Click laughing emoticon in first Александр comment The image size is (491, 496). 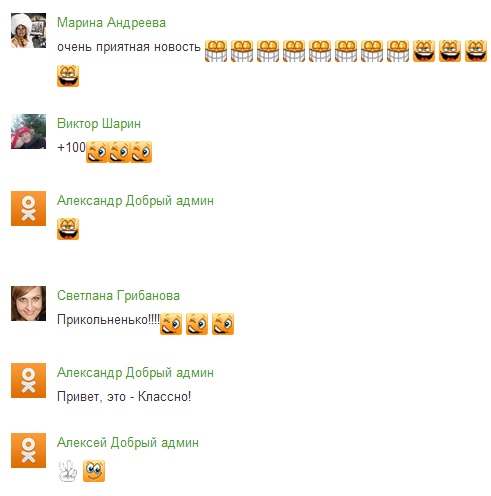point(68,229)
